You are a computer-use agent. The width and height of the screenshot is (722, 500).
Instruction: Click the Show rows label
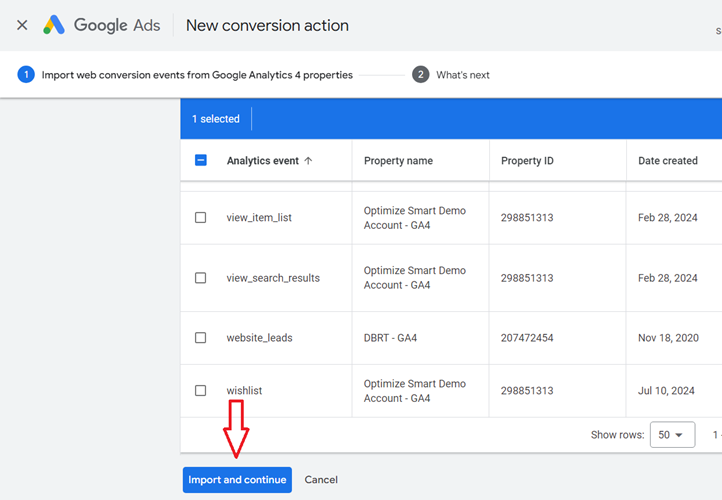(617, 435)
